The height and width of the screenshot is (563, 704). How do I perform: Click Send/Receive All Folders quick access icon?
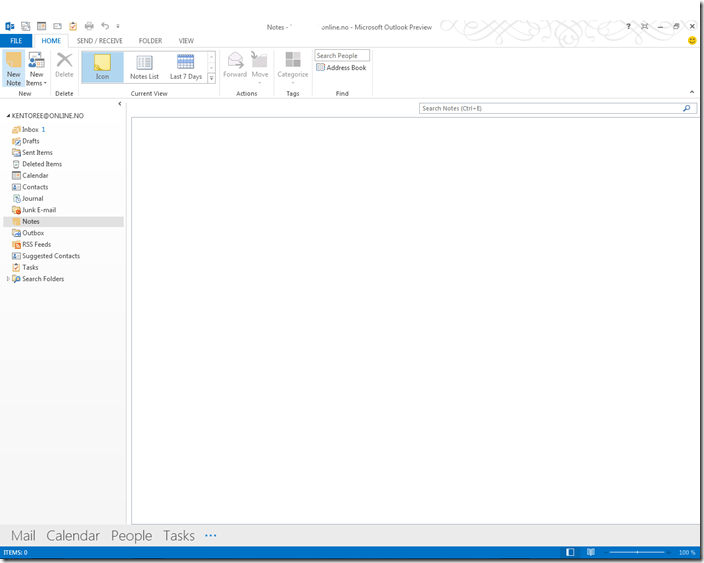click(x=26, y=26)
